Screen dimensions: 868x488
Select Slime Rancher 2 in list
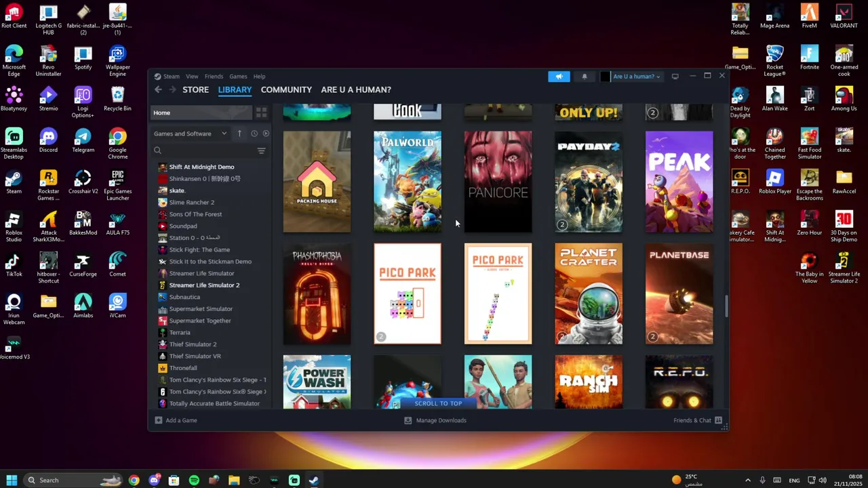[191, 202]
